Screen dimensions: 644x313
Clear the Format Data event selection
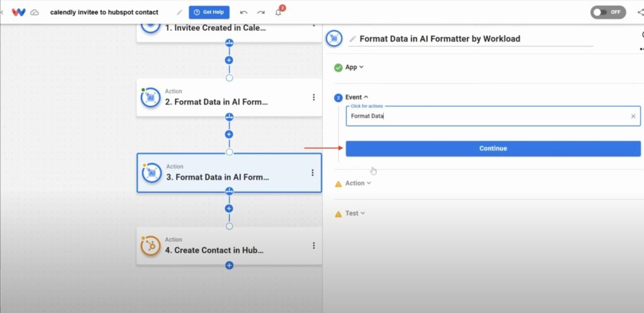pyautogui.click(x=633, y=116)
